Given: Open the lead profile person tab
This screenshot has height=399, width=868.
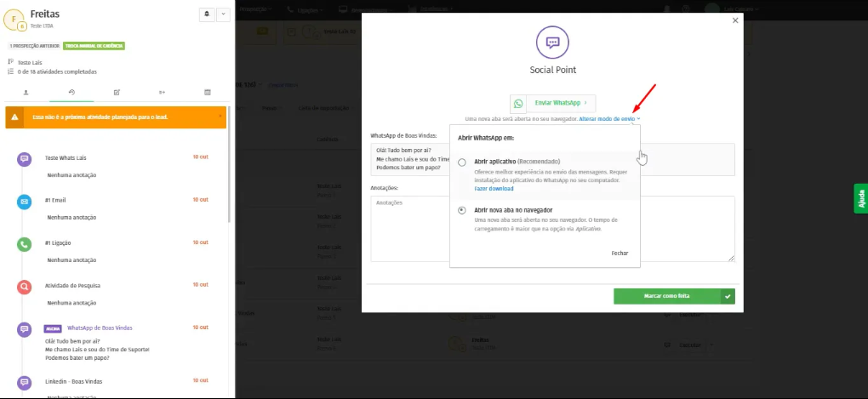Looking at the screenshot, I should (26, 93).
